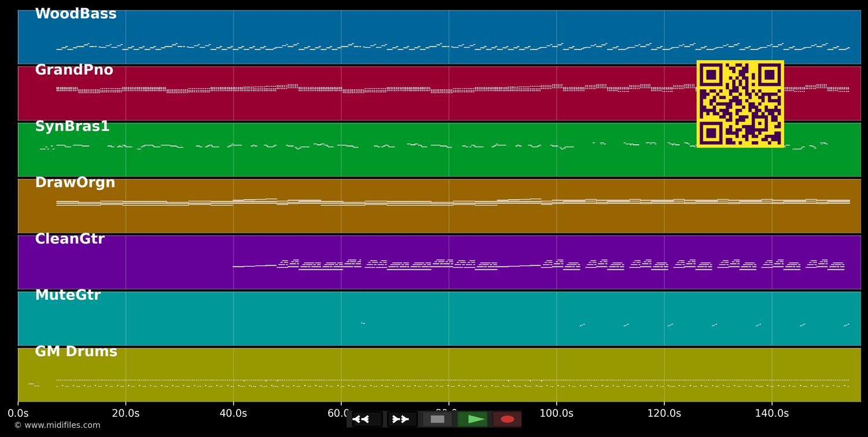Select the SynBras1 track label
The image size is (868, 437).
pos(72,127)
